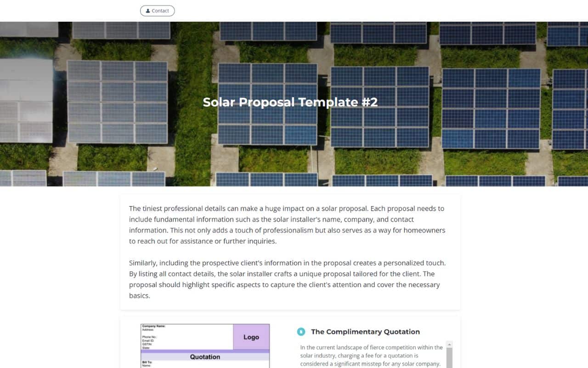
Task: Click the person icon inside Contact
Action: click(147, 11)
